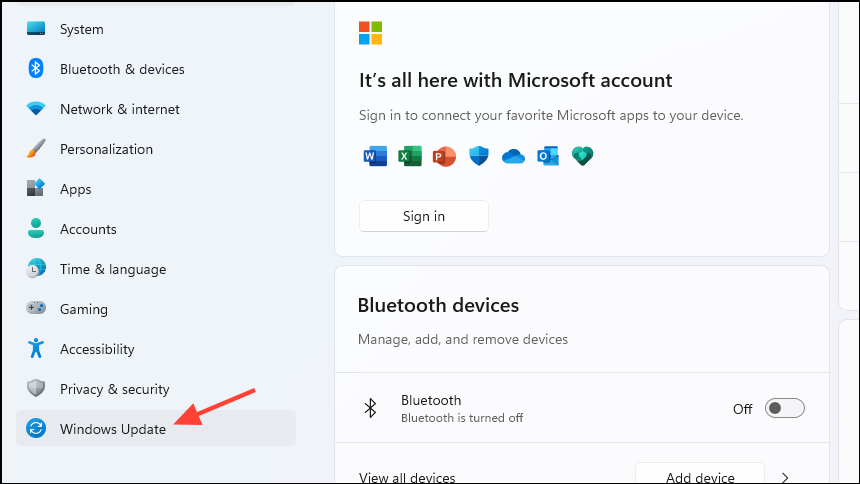Navigate to Accounts settings
This screenshot has width=860, height=484.
click(x=156, y=229)
